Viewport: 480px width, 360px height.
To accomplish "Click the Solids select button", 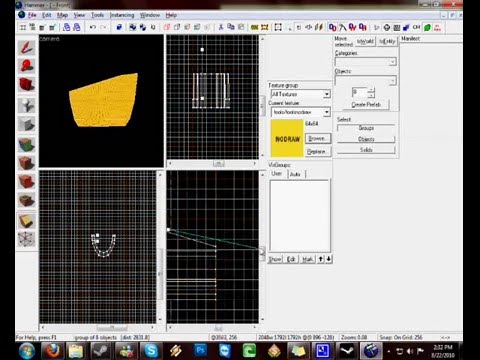I will (366, 150).
